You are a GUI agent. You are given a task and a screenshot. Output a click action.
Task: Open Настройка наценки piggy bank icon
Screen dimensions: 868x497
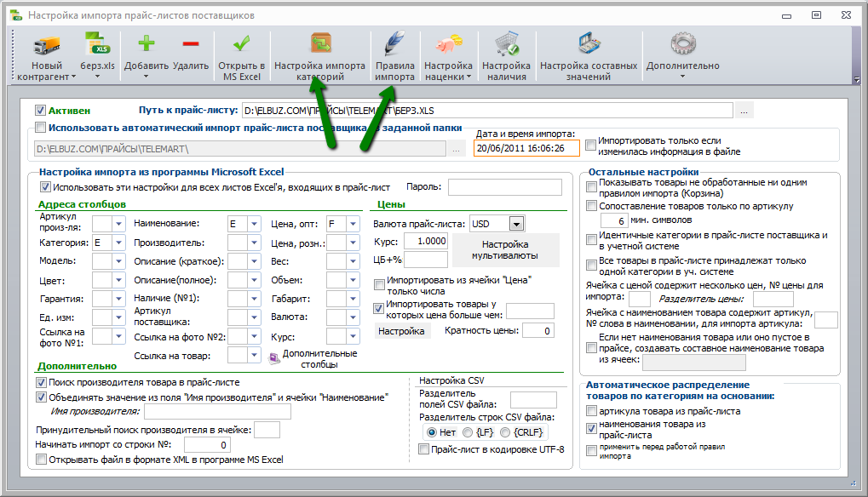click(x=448, y=44)
